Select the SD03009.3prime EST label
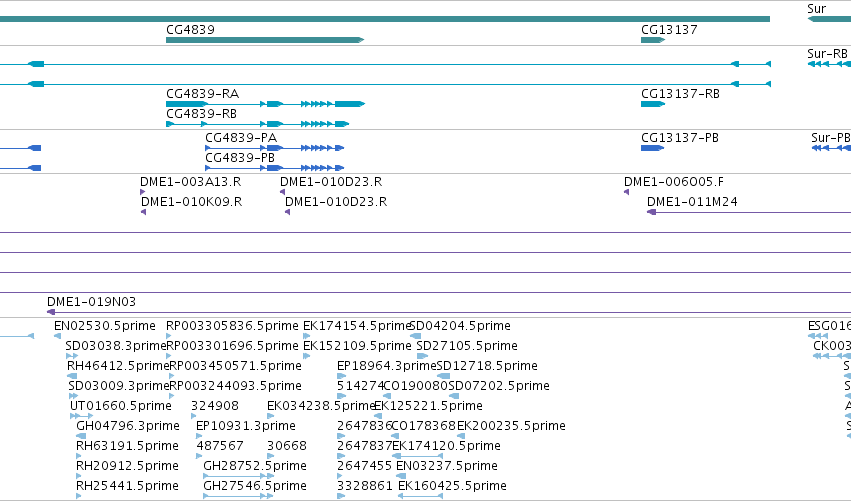 pos(119,386)
